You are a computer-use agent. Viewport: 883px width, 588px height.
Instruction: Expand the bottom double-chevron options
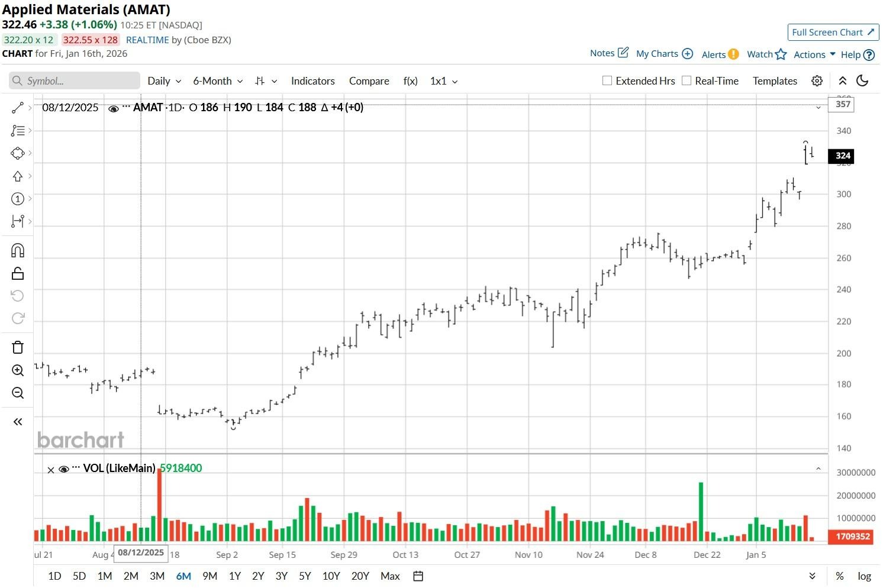pos(812,576)
